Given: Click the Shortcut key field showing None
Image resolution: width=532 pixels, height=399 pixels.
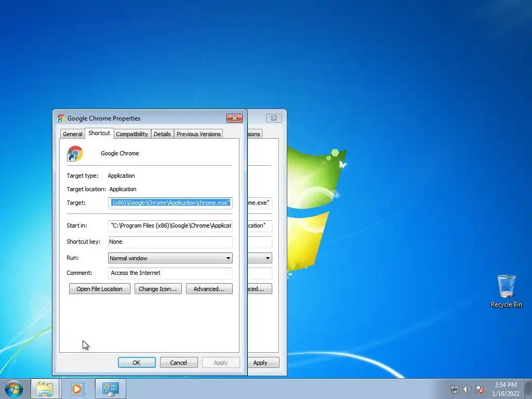Looking at the screenshot, I should point(170,242).
